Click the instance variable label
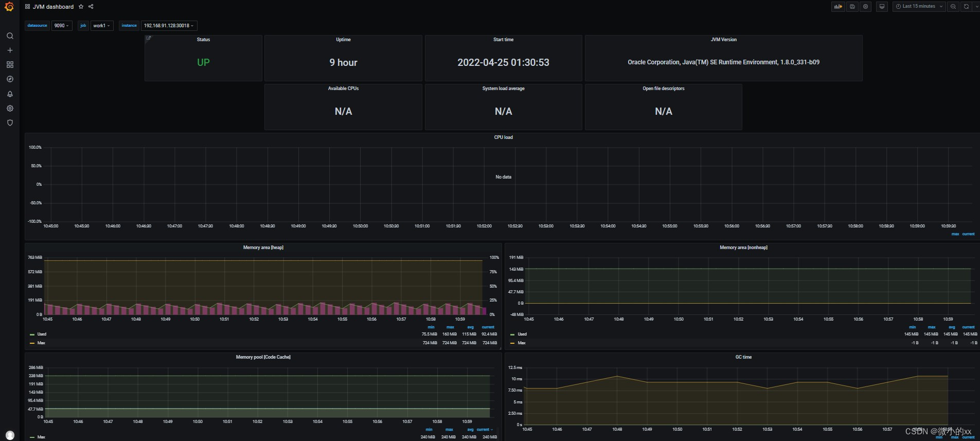This screenshot has height=441, width=980. [x=129, y=26]
